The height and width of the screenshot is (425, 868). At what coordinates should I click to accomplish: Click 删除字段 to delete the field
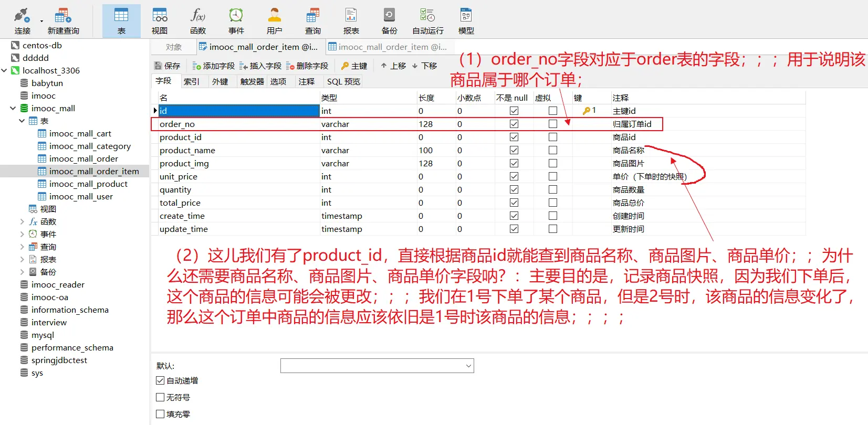(307, 66)
